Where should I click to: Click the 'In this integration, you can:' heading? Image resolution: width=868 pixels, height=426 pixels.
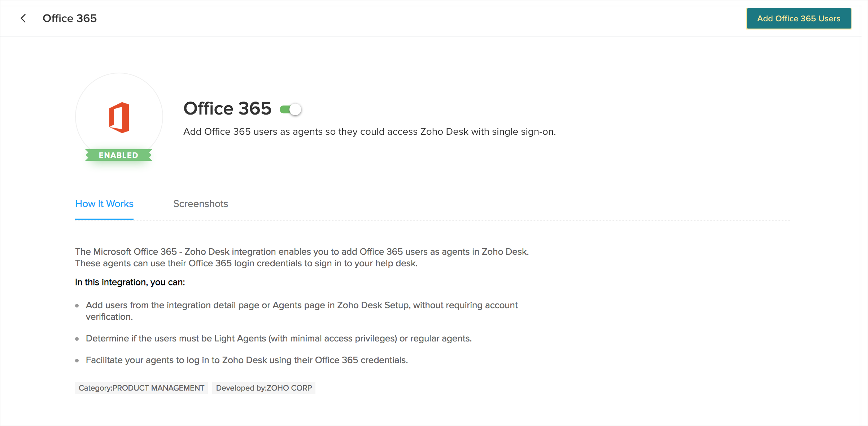(x=130, y=282)
